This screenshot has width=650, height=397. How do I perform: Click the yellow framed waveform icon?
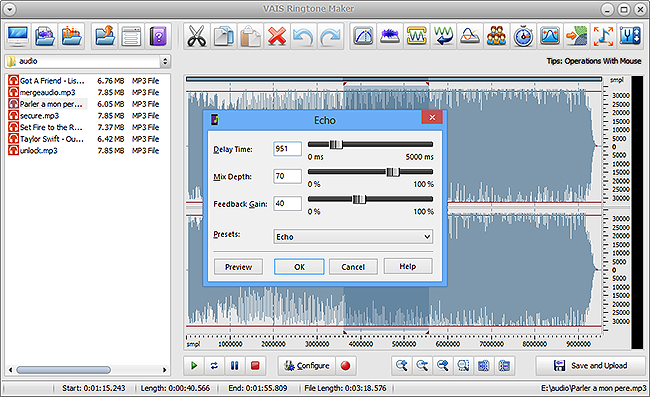pos(417,36)
